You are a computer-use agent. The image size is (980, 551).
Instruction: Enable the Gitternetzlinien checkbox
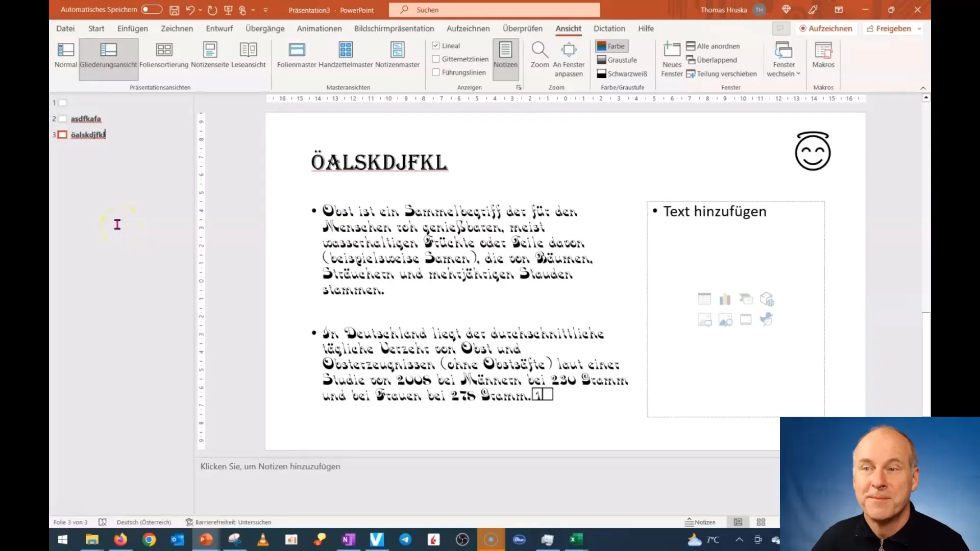[x=436, y=59]
